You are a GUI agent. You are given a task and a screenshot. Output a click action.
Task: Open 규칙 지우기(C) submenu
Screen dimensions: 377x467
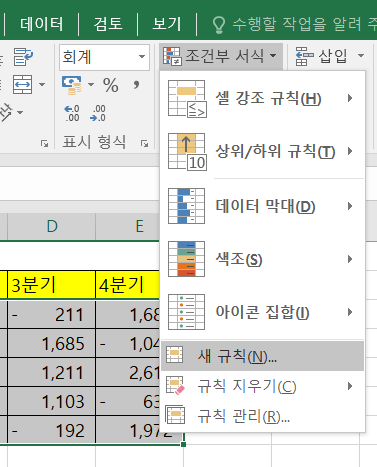263,386
